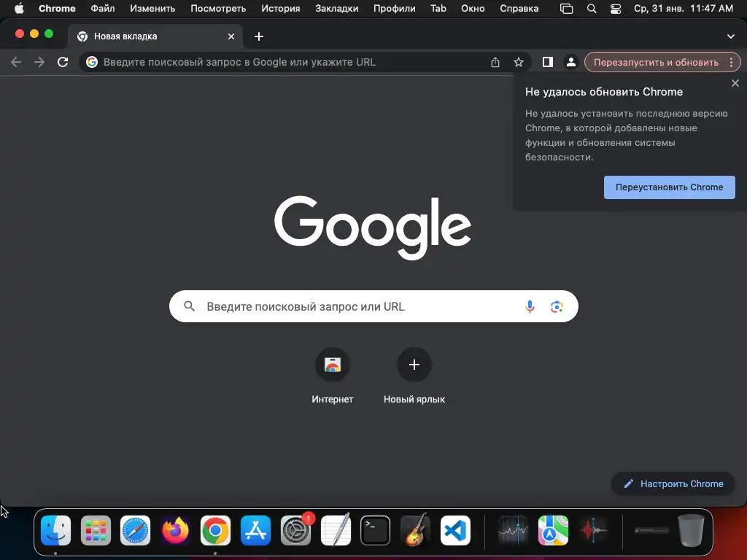
Task: Open Chrome's three-dot menu
Action: 731,62
